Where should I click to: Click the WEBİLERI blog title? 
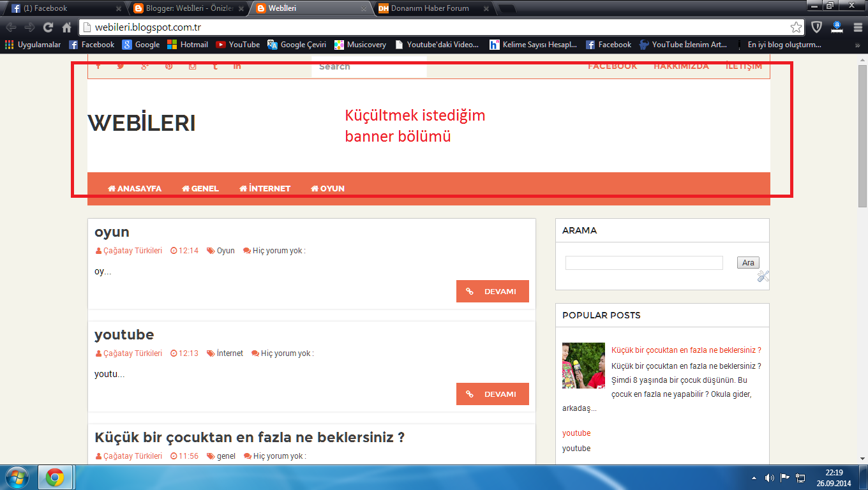point(142,123)
